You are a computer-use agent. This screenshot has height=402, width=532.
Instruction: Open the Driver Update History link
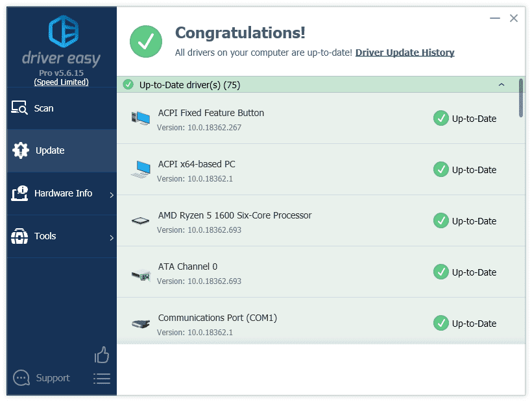(405, 53)
